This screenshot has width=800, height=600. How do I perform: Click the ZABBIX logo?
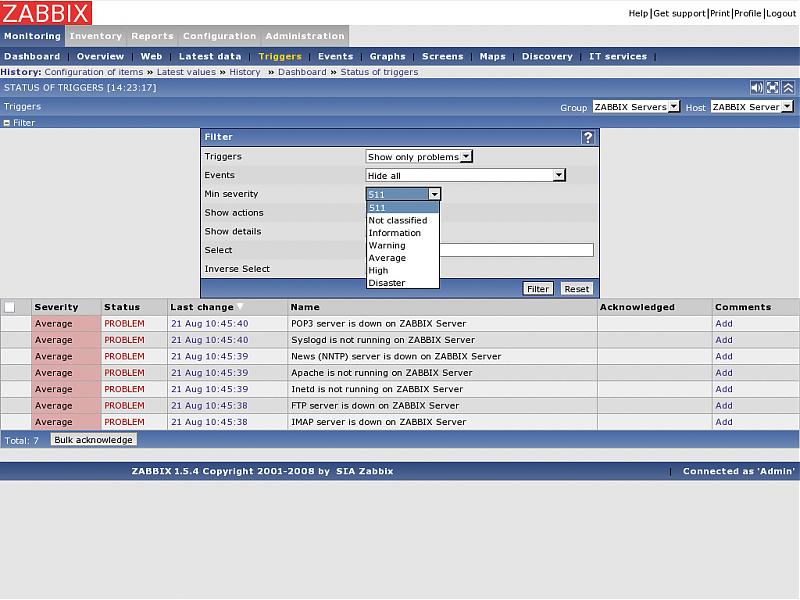pos(46,13)
